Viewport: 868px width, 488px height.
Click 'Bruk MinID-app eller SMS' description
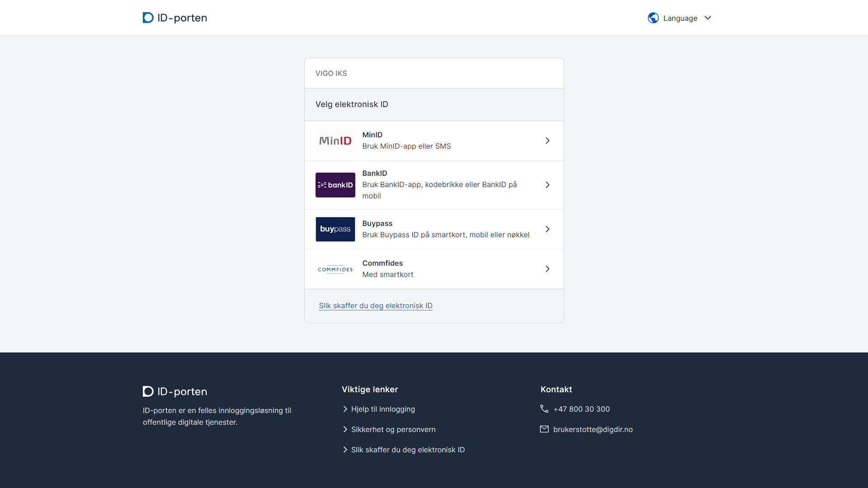pos(406,146)
